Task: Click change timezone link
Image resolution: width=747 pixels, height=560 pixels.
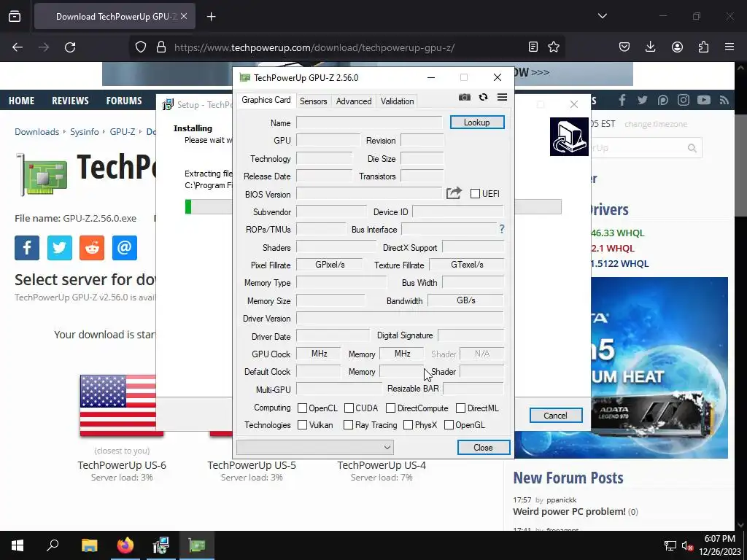Action: coord(656,124)
